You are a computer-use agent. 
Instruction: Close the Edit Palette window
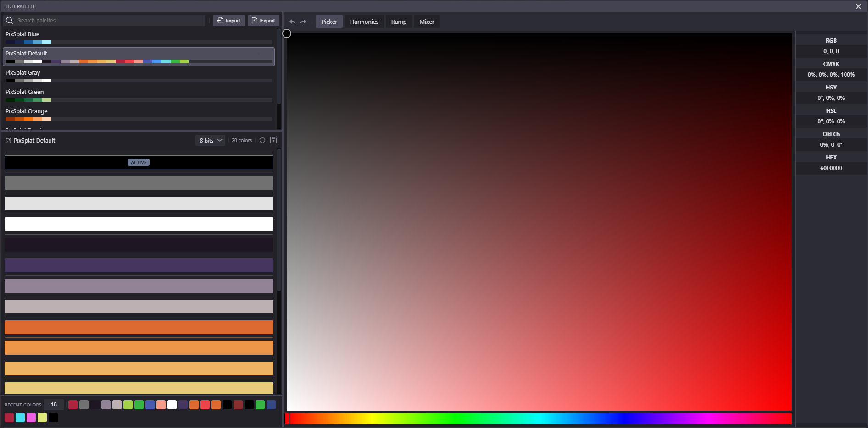[858, 6]
